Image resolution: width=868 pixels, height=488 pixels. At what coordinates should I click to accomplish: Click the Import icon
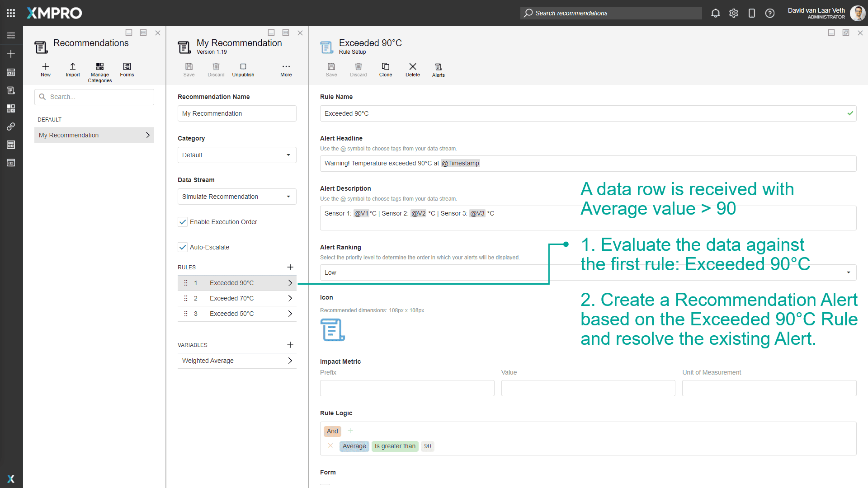coord(72,69)
